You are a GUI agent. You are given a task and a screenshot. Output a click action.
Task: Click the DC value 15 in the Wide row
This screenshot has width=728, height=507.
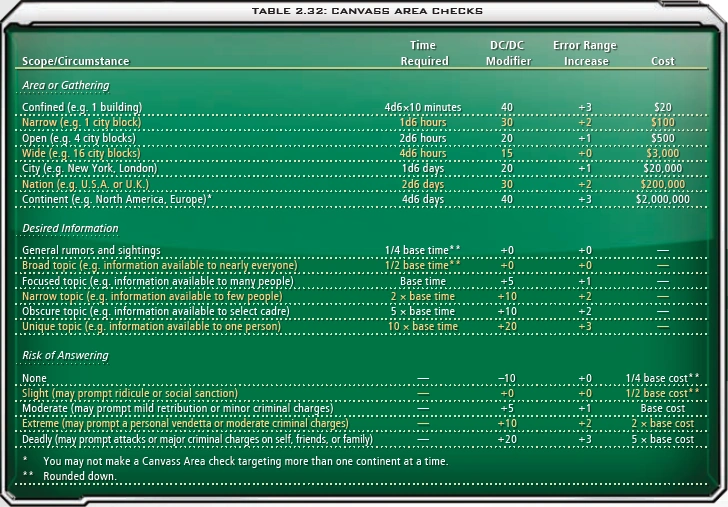[507, 153]
